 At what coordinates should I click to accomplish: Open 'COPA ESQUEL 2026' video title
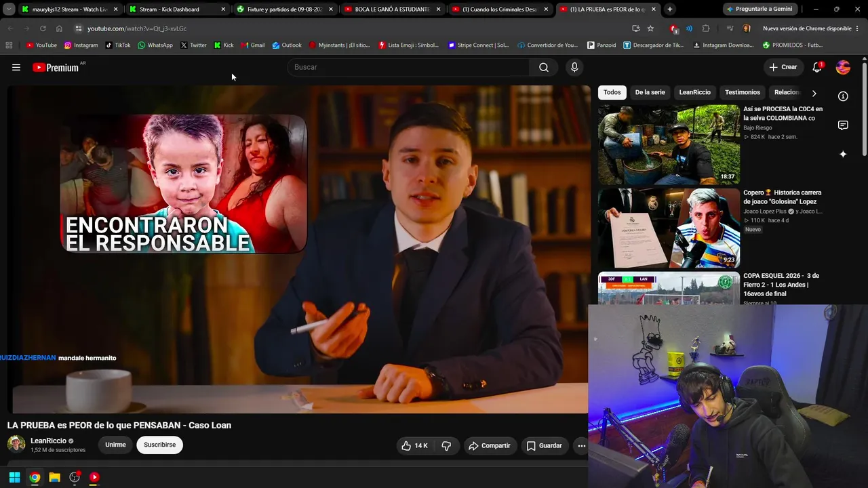pyautogui.click(x=781, y=285)
